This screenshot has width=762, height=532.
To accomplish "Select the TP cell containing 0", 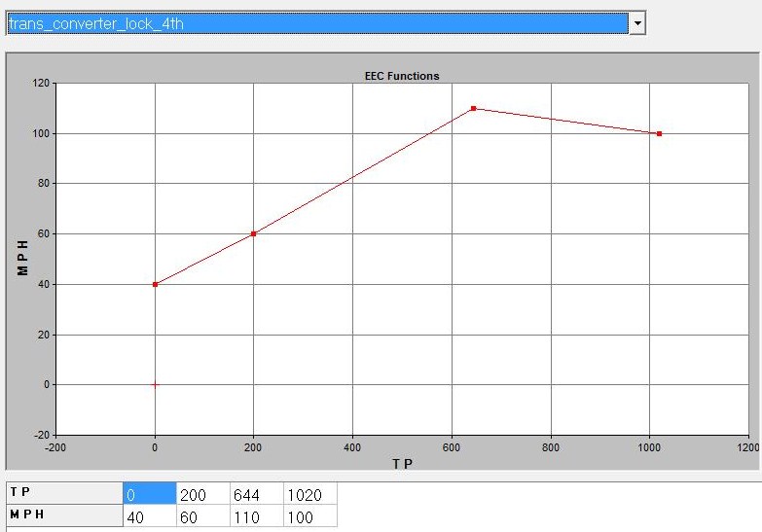I will click(150, 494).
